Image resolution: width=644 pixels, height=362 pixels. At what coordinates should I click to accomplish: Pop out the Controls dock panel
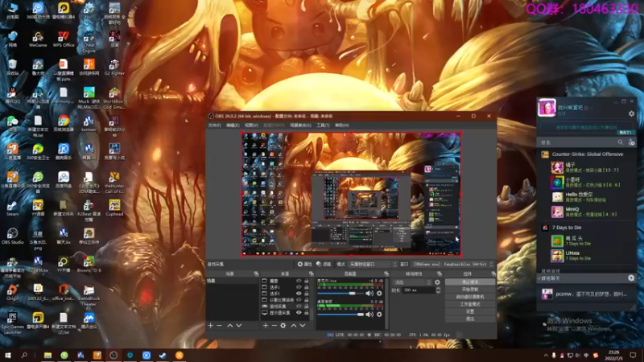(493, 274)
